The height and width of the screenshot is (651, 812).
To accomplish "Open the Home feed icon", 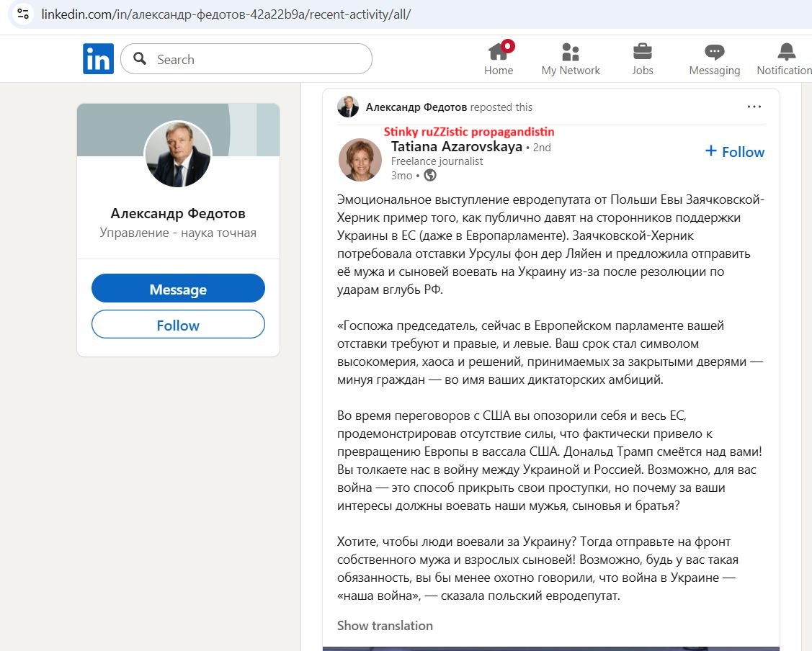I will point(499,52).
